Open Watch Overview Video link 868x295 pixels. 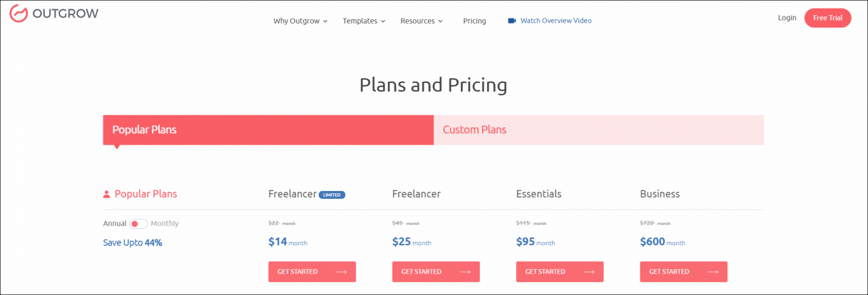point(555,21)
